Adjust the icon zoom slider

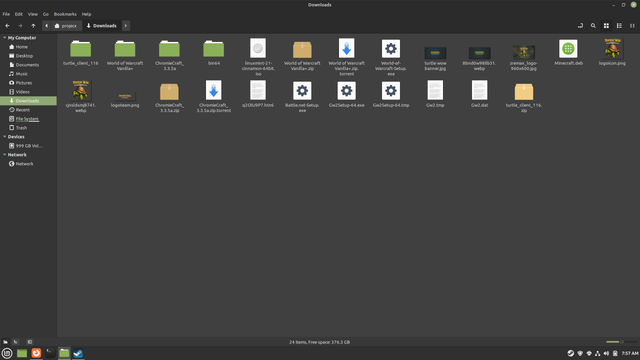pos(621,342)
